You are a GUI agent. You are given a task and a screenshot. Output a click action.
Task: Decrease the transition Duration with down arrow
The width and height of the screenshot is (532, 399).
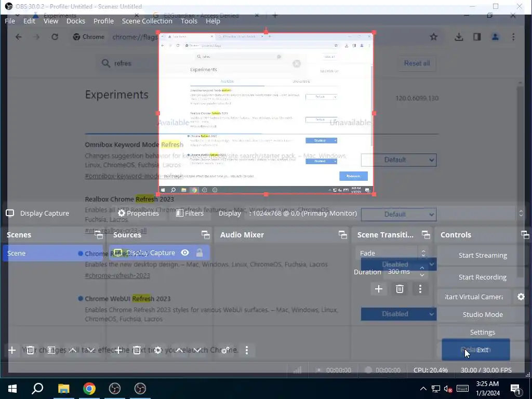422,275
